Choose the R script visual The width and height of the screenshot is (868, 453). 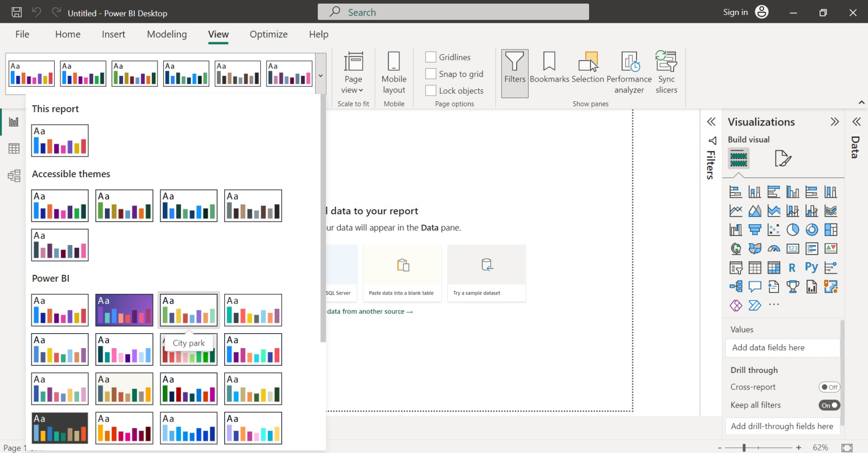coord(793,268)
